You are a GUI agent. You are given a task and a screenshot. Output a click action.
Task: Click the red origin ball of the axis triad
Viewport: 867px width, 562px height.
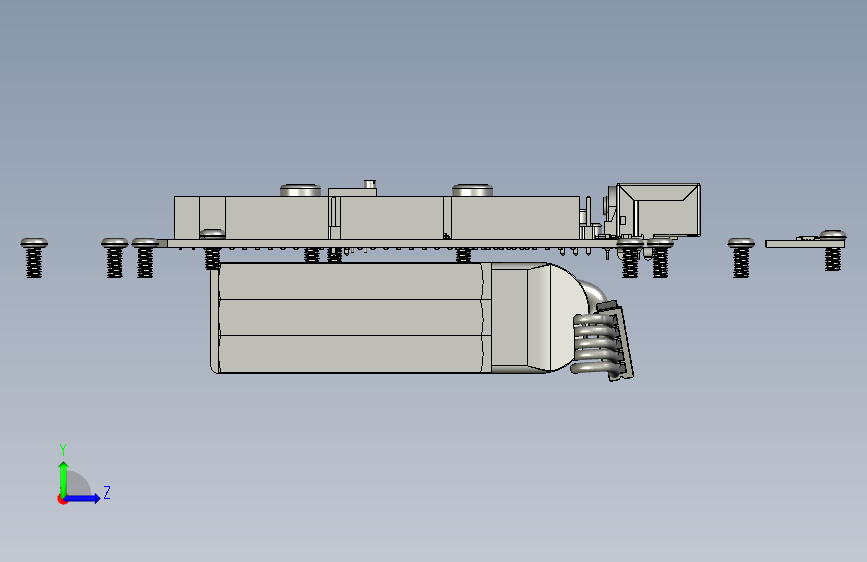coord(62,499)
